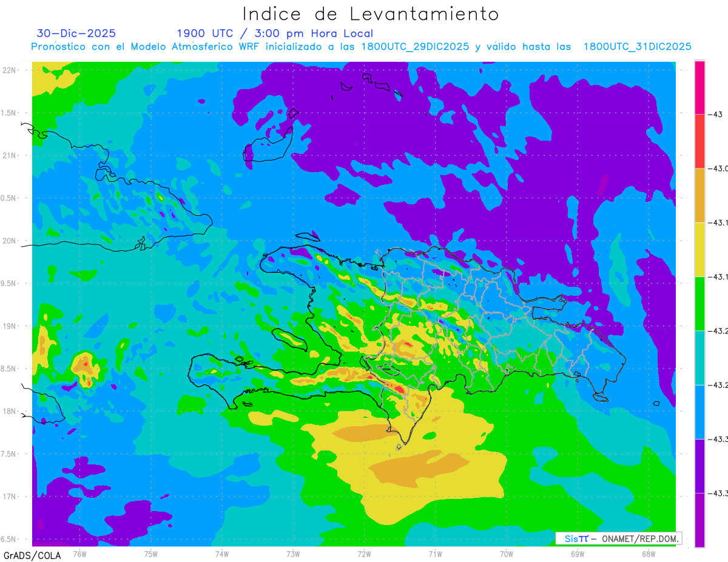
Task: Click the "75W" longitude label
Action: click(x=151, y=554)
